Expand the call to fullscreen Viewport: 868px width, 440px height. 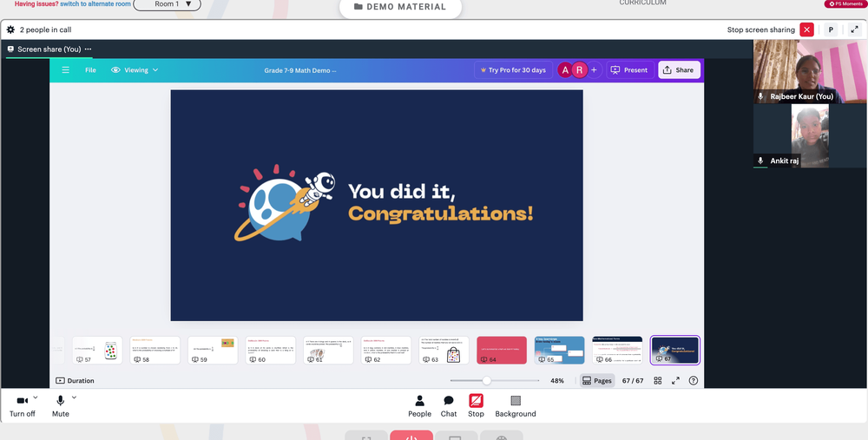click(x=854, y=30)
